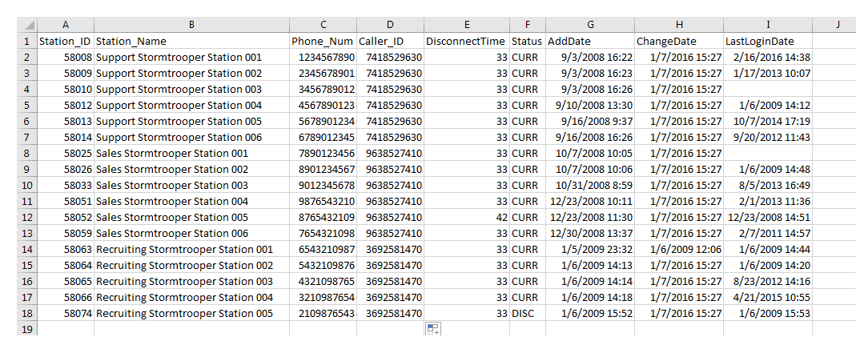Select LastLoginDate 8/23/2012 14:16 cell
The height and width of the screenshot is (349, 868).
(x=768, y=282)
